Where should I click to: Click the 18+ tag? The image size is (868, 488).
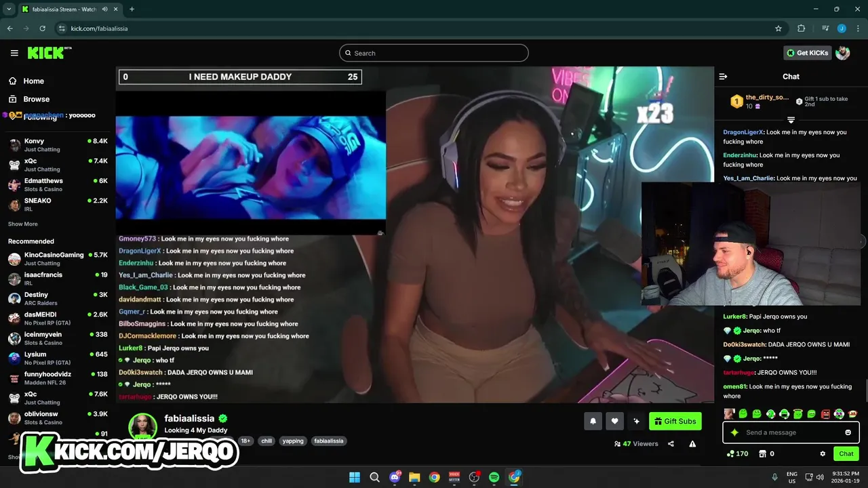point(245,441)
